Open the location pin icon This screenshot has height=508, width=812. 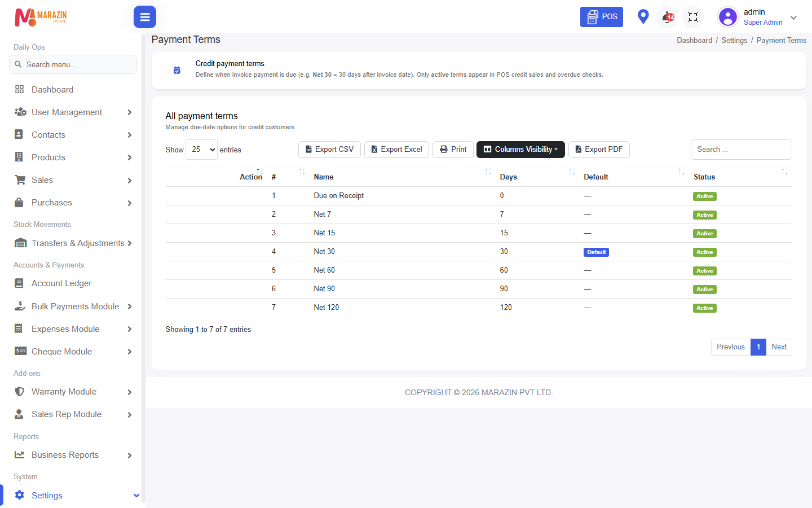pyautogui.click(x=643, y=16)
